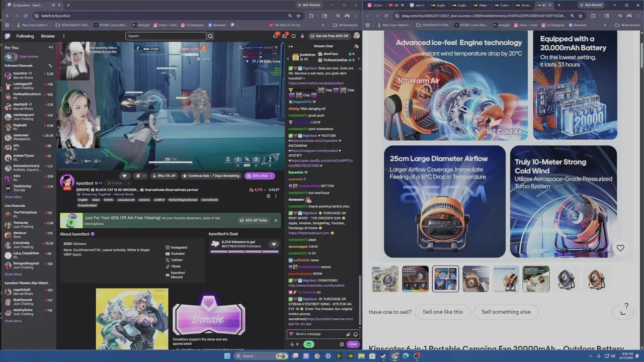The width and height of the screenshot is (644, 362).
Task: Sort Followed Channels list
Action: (x=50, y=65)
